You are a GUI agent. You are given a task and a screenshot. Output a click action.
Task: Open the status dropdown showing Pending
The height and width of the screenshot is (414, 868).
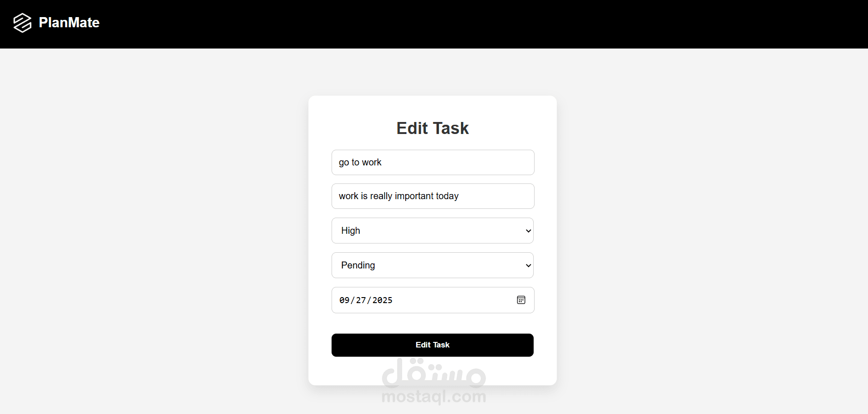[x=432, y=265]
